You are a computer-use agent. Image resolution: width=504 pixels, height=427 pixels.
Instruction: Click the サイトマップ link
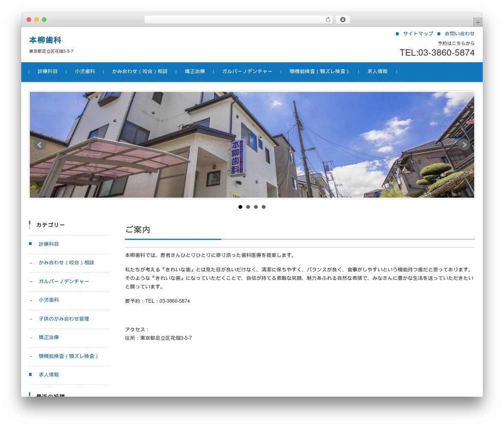(418, 33)
